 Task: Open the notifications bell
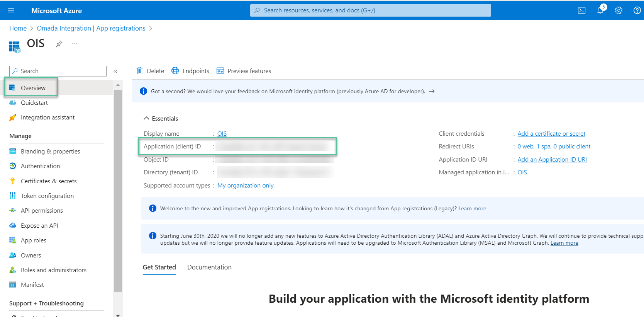tap(600, 10)
